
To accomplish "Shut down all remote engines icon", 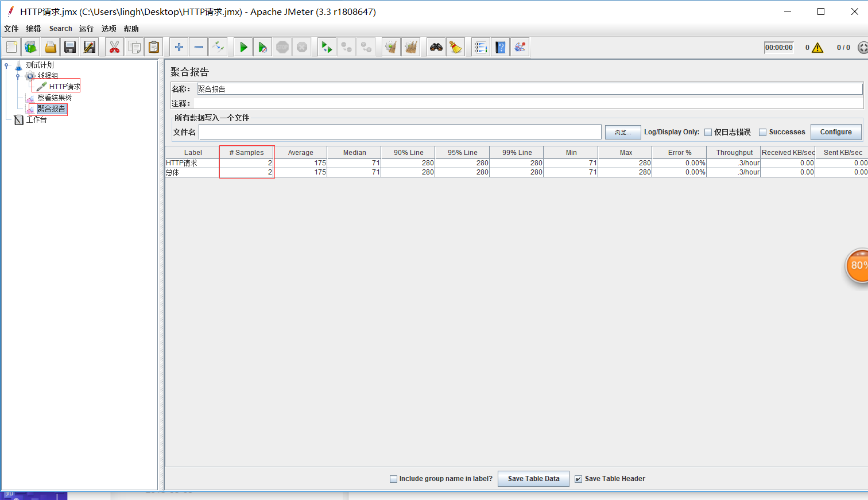I will 366,47.
